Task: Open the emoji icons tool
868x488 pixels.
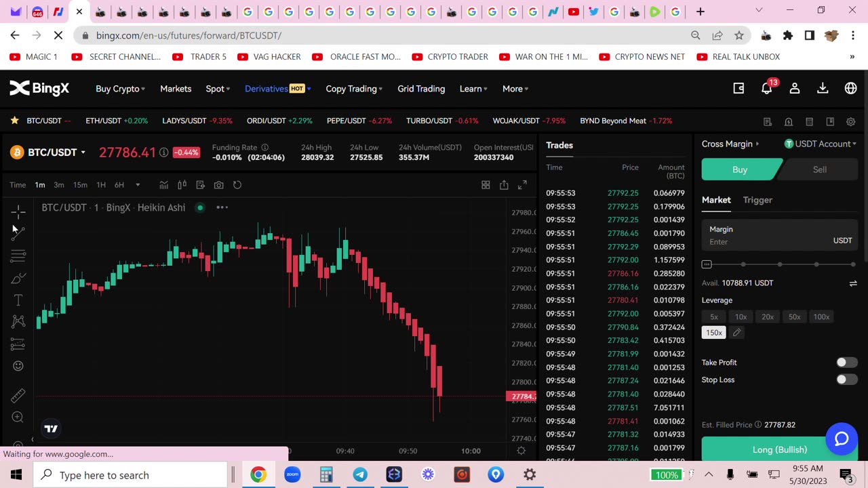Action: tap(18, 366)
